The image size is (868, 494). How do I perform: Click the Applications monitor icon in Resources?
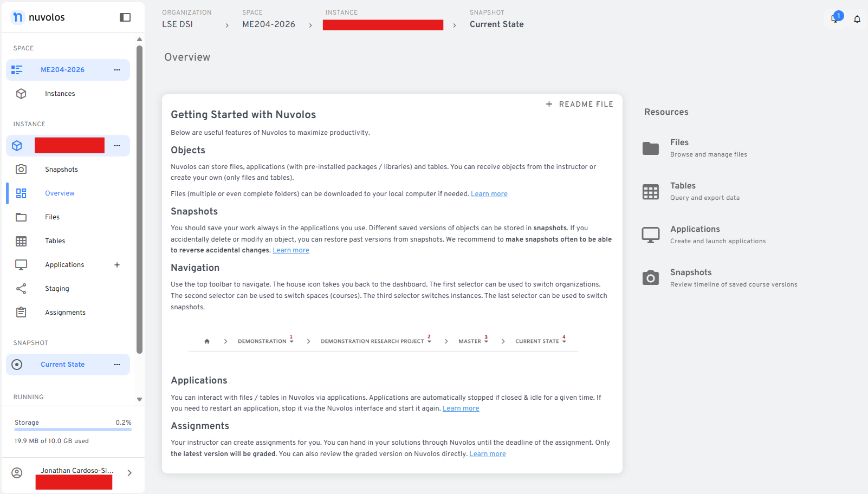[651, 235]
